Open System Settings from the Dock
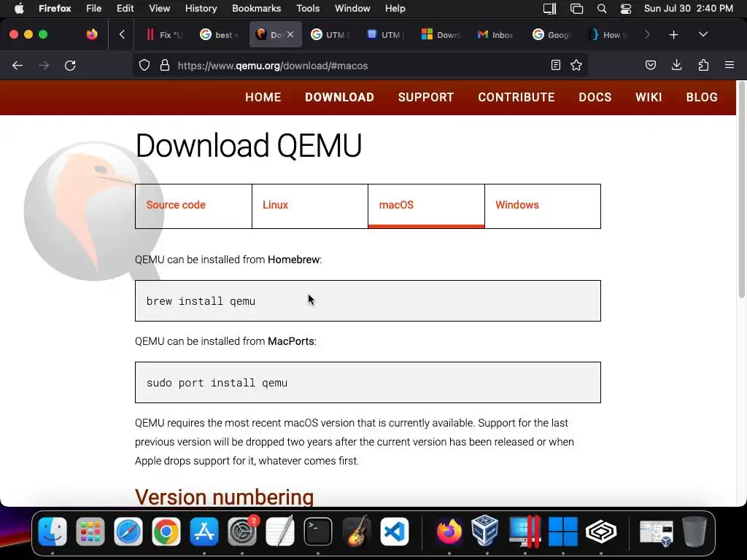The height and width of the screenshot is (560, 747). tap(242, 532)
